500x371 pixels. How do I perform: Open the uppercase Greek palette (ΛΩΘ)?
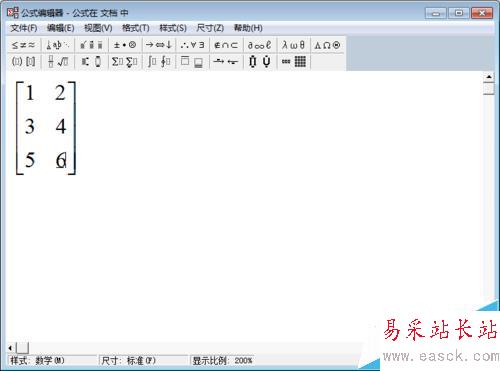click(x=327, y=45)
